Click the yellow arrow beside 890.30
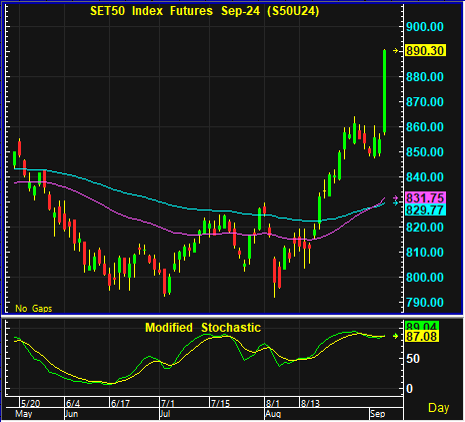Screen dimensions: 465x422 tap(396, 51)
